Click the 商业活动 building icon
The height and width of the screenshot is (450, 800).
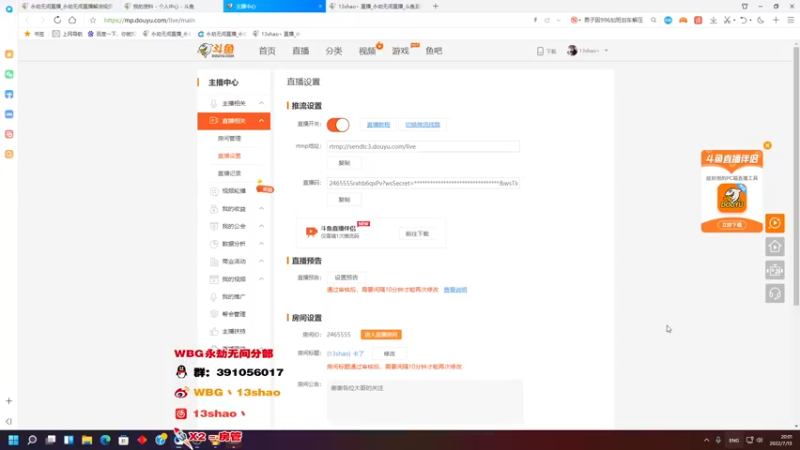pyautogui.click(x=214, y=261)
